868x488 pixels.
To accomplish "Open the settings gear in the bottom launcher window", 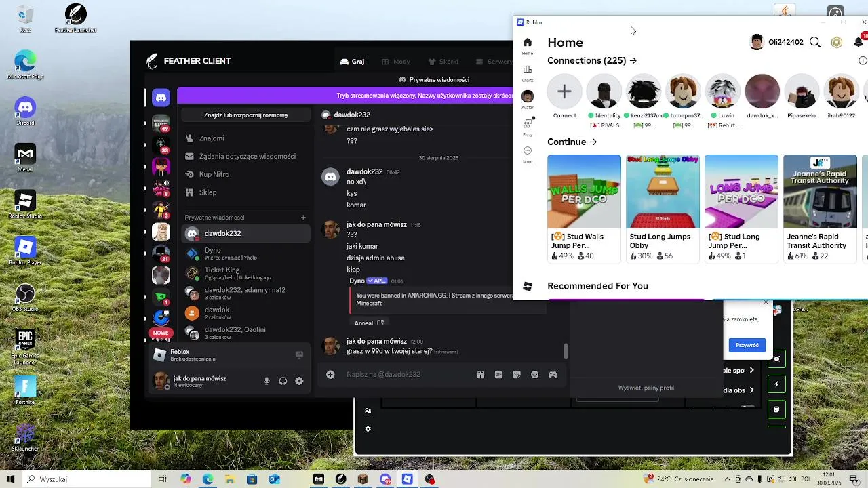I will (368, 429).
